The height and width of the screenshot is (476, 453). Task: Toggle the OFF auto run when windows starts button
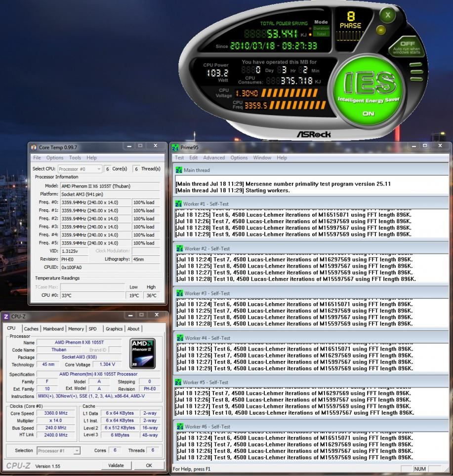pos(406,47)
